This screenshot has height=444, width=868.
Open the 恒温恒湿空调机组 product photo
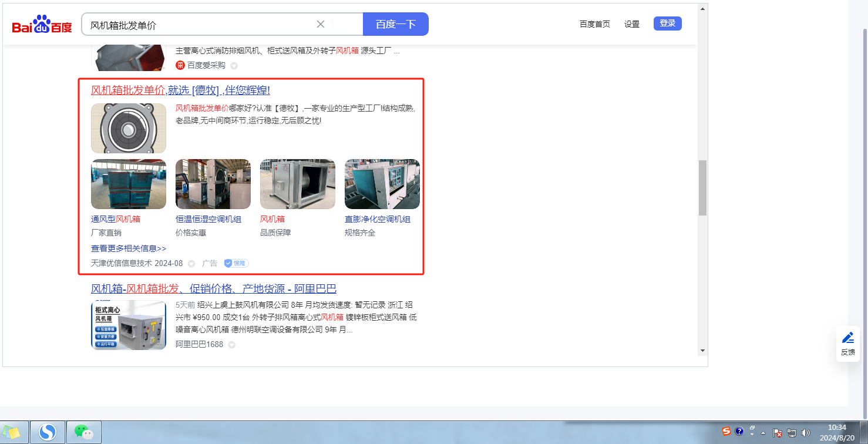coord(213,184)
